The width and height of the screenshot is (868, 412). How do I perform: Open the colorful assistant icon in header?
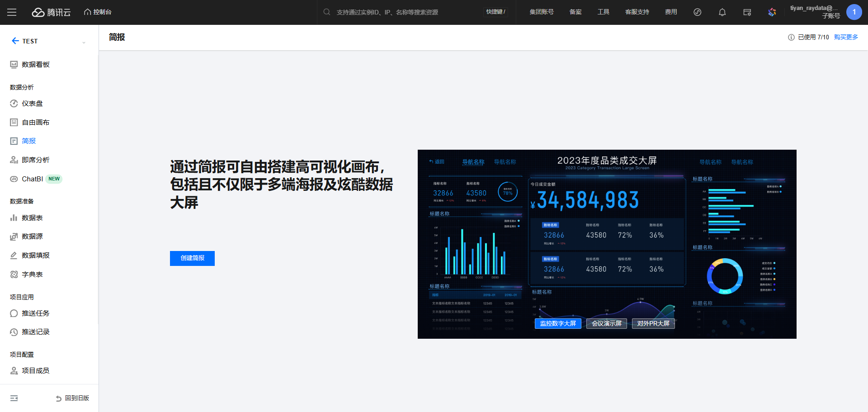coord(772,12)
